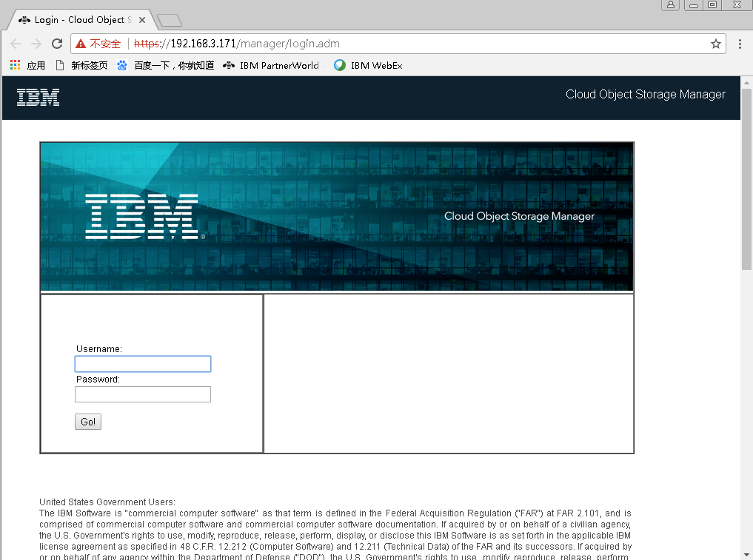This screenshot has height=560, width=753.
Task: Maximize the browser window
Action: point(712,4)
